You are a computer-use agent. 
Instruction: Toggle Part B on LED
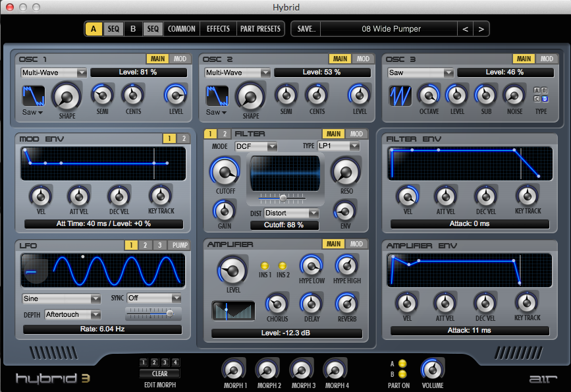tap(402, 374)
